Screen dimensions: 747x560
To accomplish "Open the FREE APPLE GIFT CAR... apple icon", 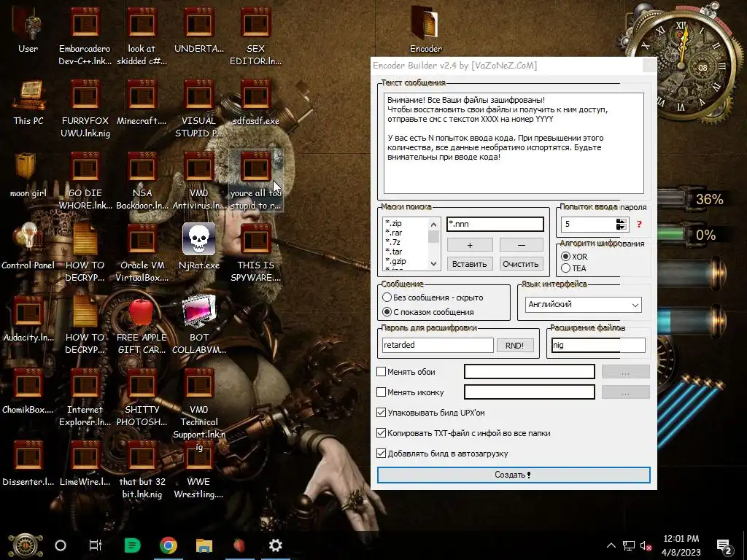I will coord(142,312).
